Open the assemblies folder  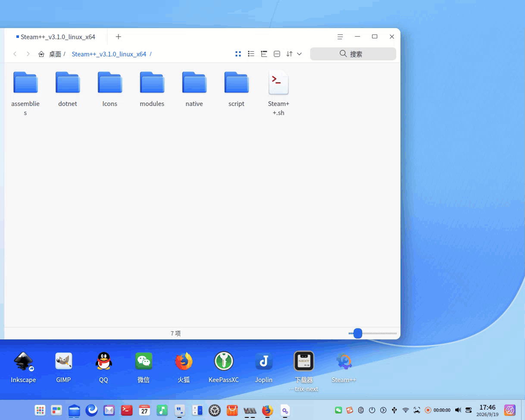click(x=25, y=93)
